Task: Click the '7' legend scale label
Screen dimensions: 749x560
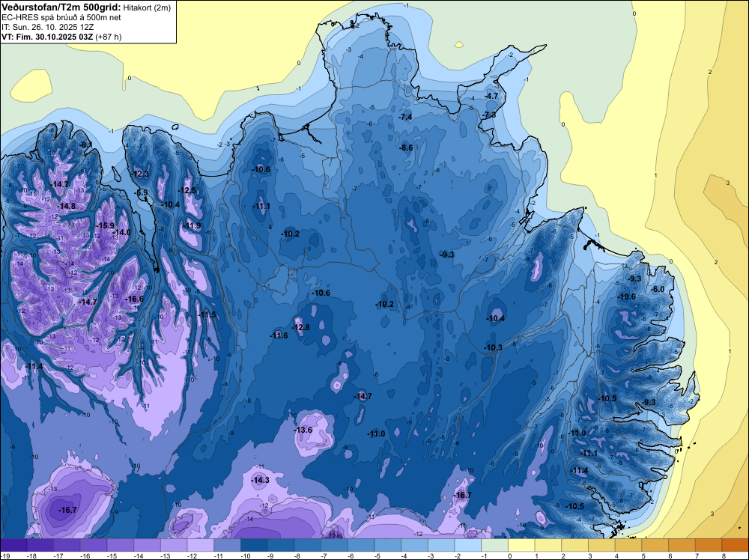Action: [x=697, y=556]
